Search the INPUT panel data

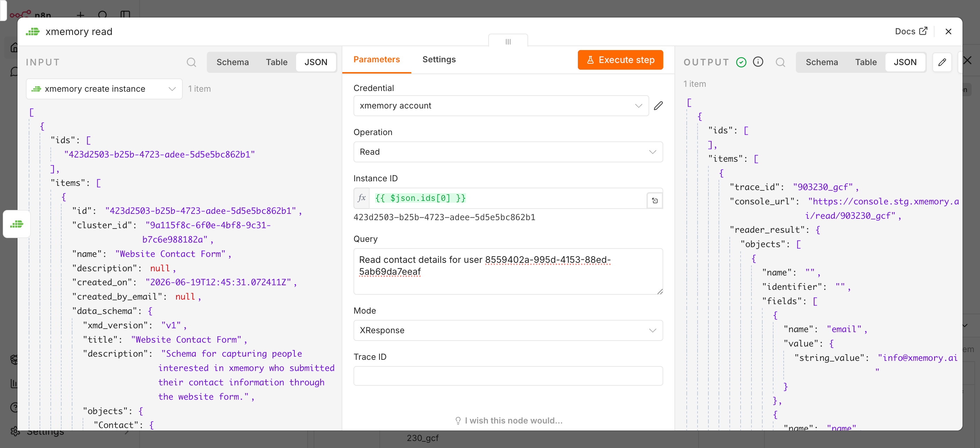point(191,62)
